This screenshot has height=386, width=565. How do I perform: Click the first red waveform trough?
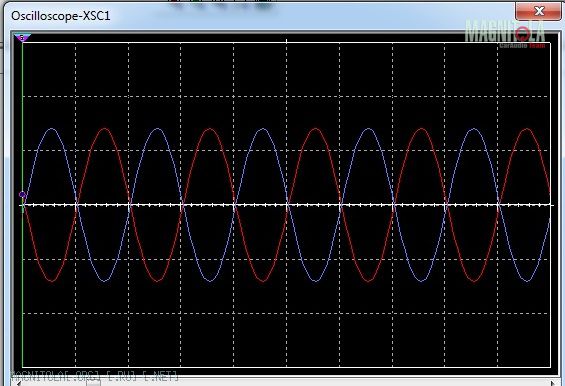coord(52,281)
